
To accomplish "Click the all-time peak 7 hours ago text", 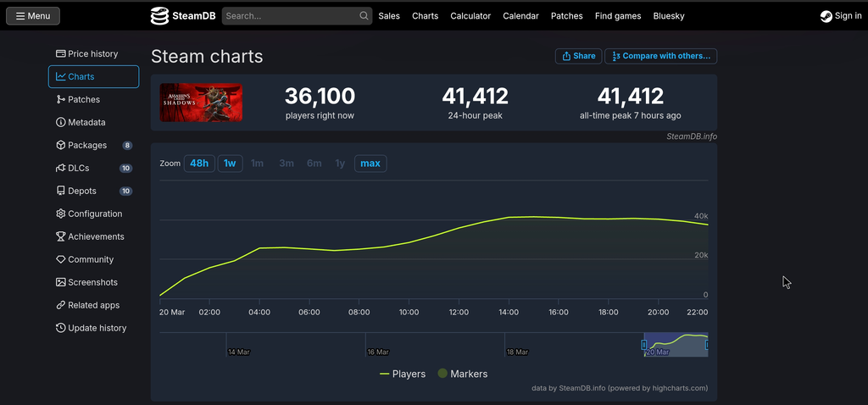I will point(631,115).
